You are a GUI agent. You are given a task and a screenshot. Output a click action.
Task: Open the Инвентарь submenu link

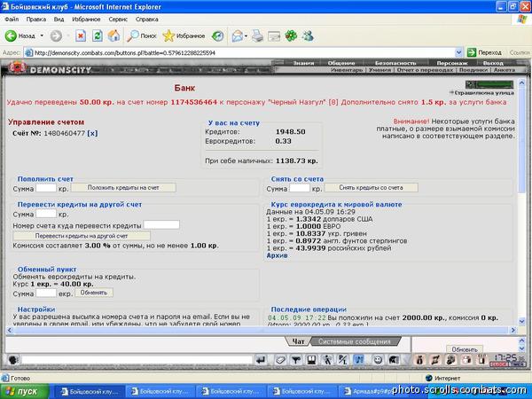(x=347, y=70)
